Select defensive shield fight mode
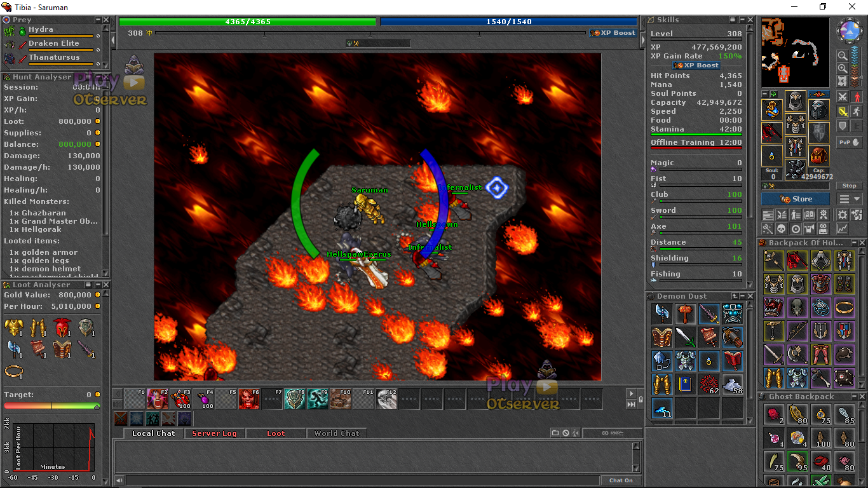Image resolution: width=868 pixels, height=488 pixels. pyautogui.click(x=843, y=126)
